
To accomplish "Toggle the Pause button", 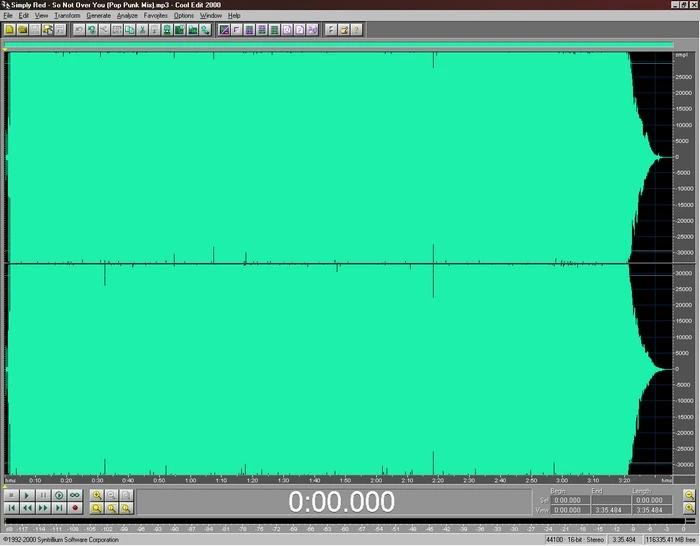I will click(43, 495).
